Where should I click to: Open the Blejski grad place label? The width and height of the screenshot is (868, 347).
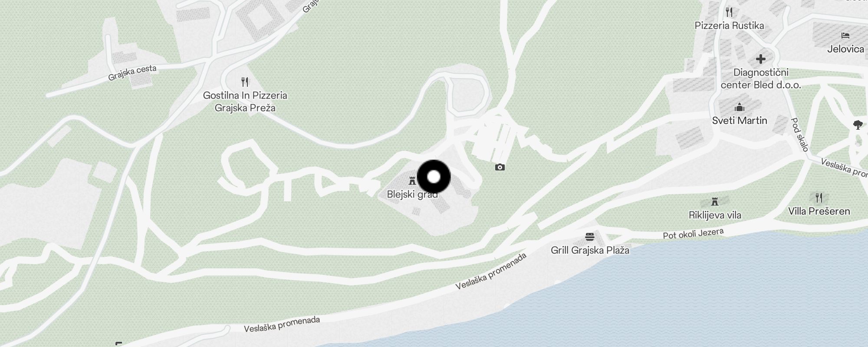pos(412,194)
